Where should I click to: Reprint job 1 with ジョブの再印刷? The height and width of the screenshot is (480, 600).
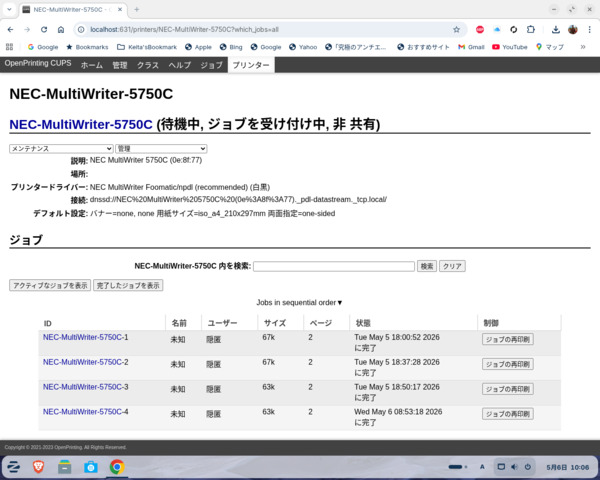coord(508,339)
